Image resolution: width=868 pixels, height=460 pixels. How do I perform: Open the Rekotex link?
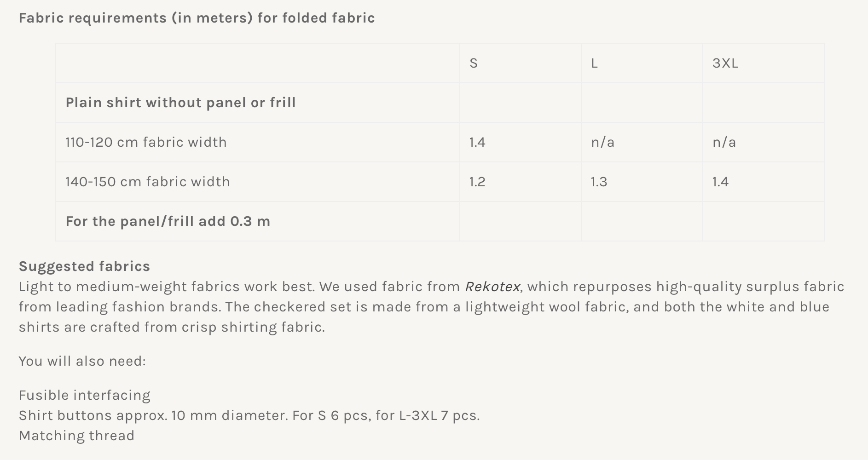(492, 287)
